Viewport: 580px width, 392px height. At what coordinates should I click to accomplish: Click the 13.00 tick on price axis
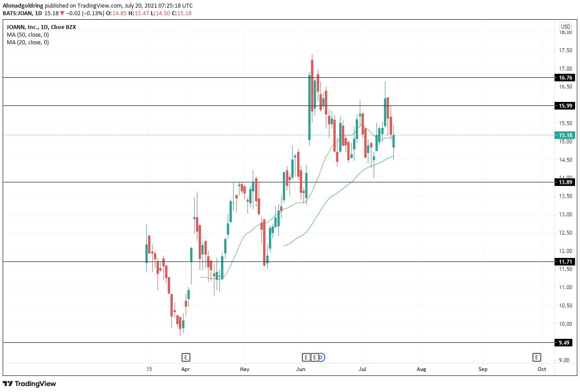[x=566, y=215]
